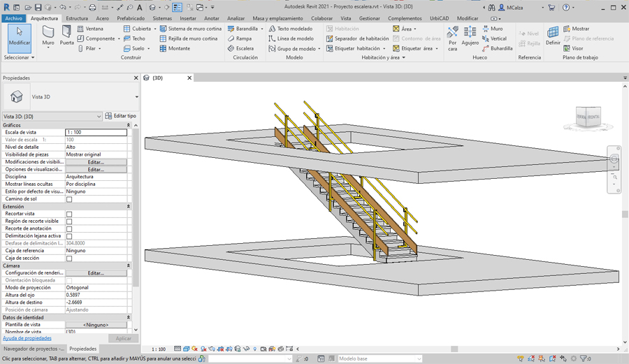Select the Puerta (door) tool

66,35
